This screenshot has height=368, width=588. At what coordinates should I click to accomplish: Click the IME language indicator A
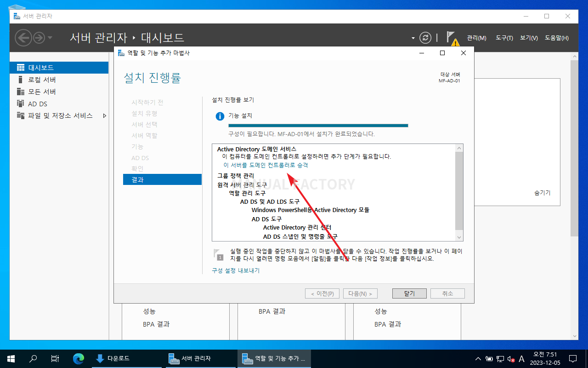pyautogui.click(x=521, y=359)
